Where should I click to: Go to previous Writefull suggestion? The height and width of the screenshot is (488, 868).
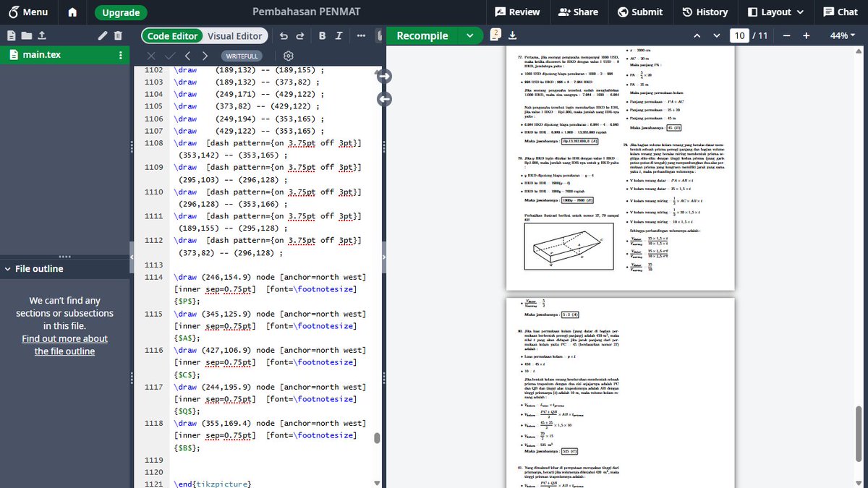(x=187, y=56)
